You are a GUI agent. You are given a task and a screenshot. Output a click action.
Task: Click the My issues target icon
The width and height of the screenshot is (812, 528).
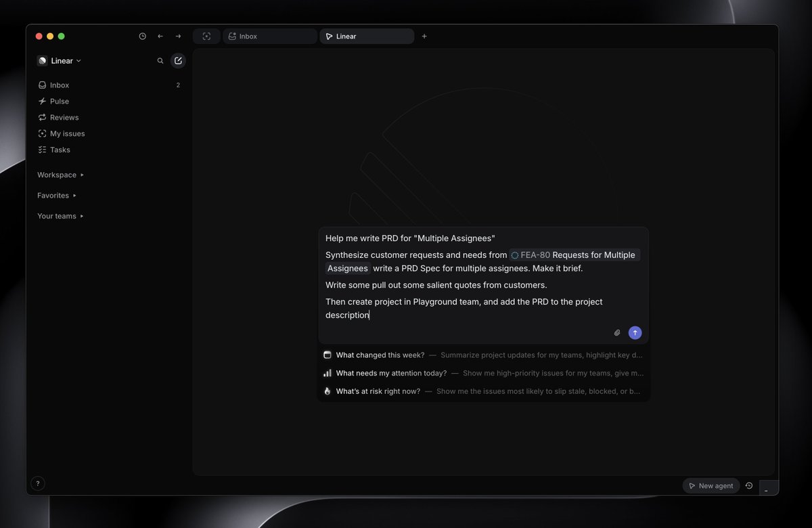point(43,134)
